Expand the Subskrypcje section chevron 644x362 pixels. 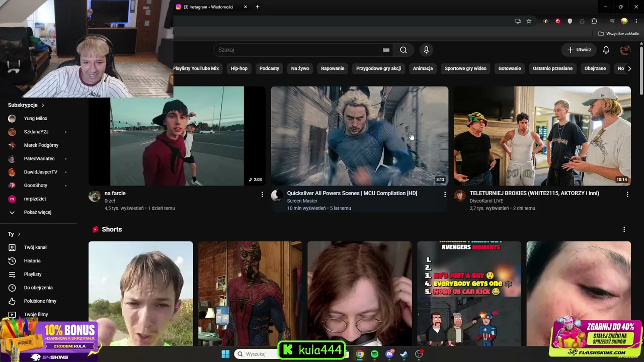[43, 105]
